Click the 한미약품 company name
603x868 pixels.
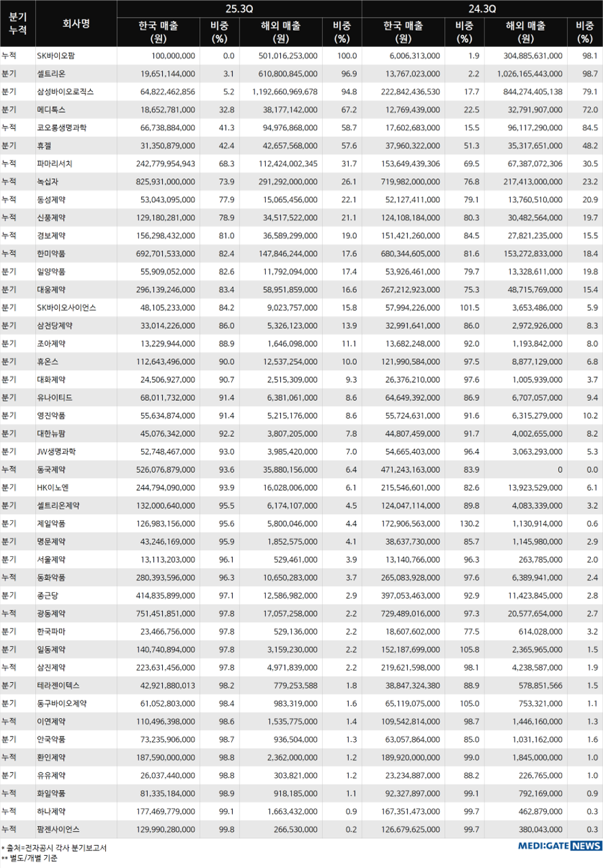[52, 253]
